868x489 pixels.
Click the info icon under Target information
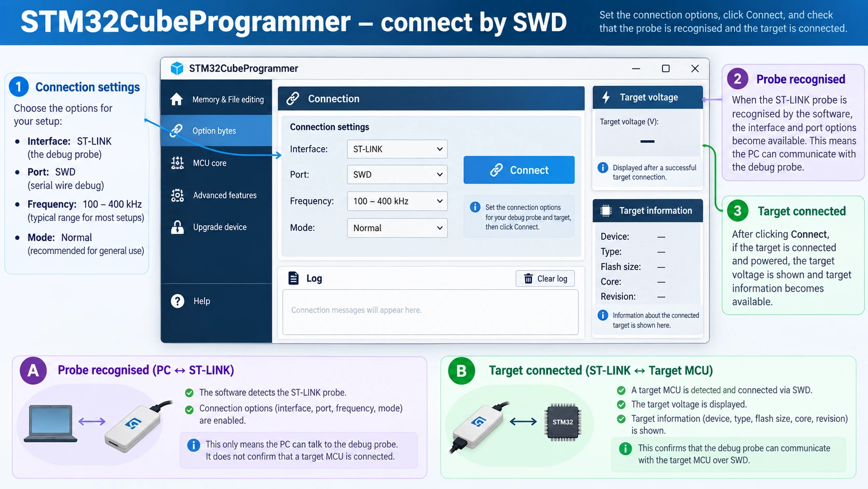click(x=603, y=315)
